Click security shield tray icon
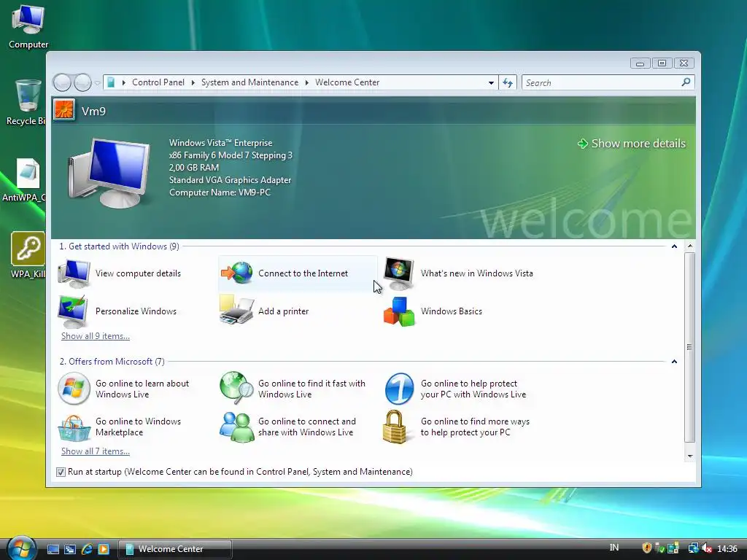The image size is (747, 560). (x=646, y=548)
